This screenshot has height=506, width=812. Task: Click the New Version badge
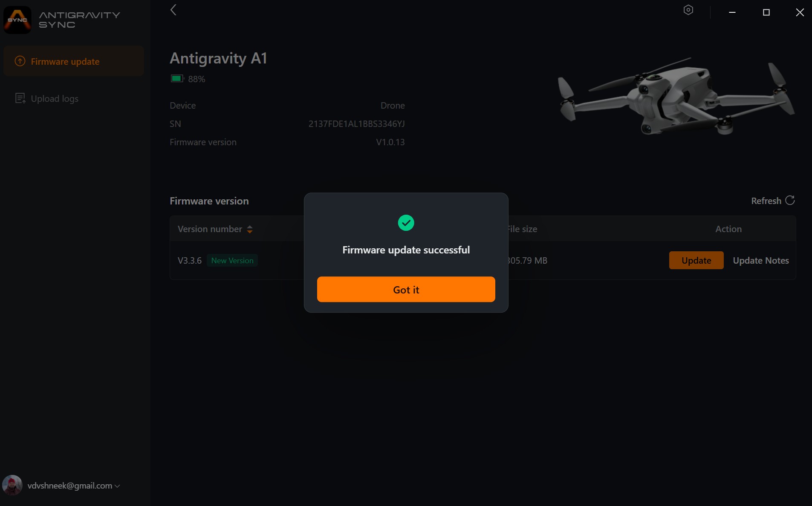(x=232, y=260)
